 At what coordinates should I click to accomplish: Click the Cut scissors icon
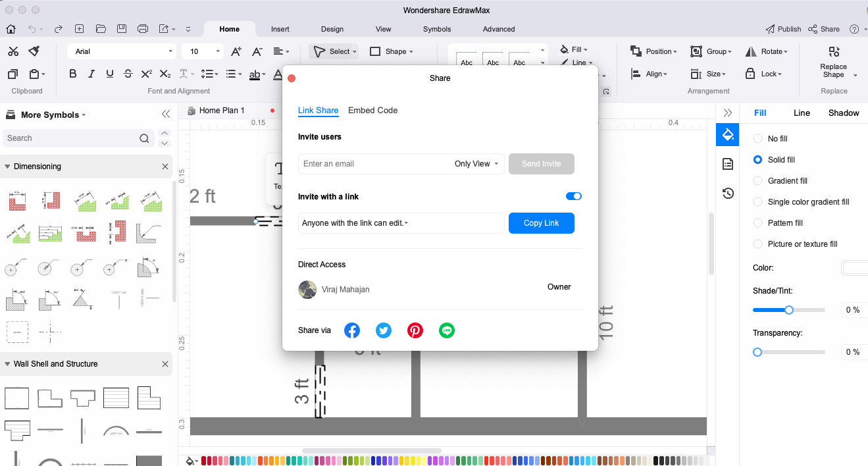(13, 51)
